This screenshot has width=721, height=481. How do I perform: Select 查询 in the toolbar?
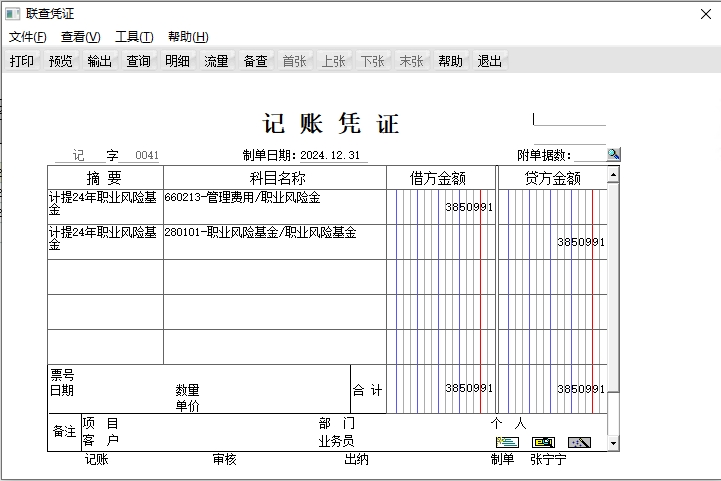click(x=139, y=61)
